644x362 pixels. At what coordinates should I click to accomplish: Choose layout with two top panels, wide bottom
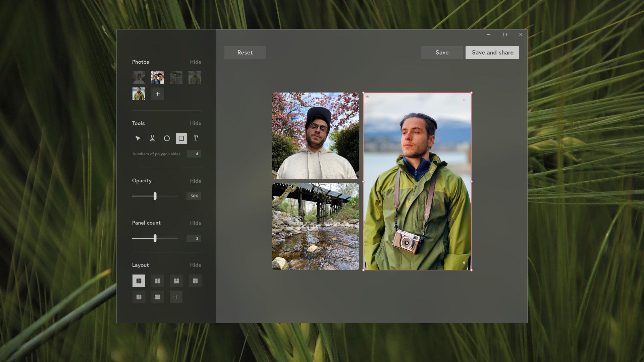click(x=176, y=281)
